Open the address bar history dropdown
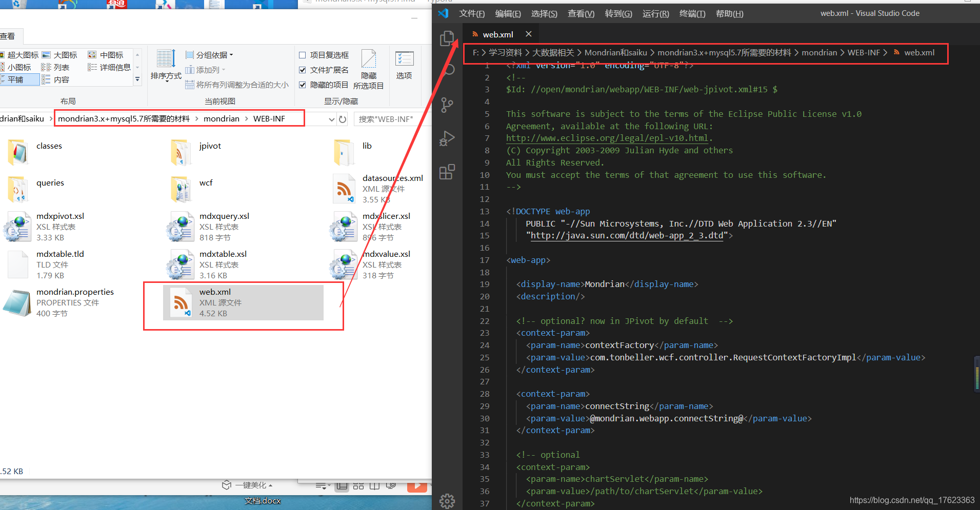 point(331,119)
